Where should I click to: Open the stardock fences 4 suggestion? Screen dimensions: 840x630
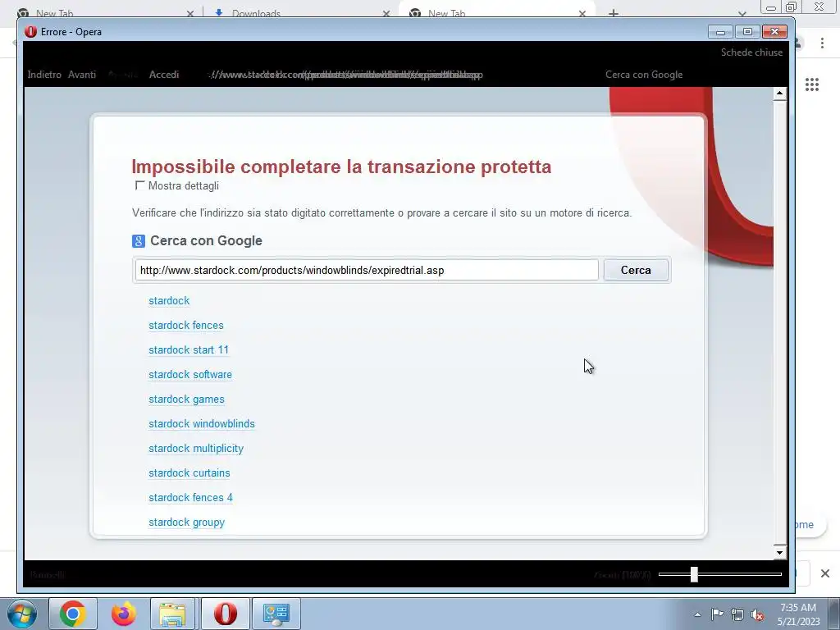click(x=190, y=498)
